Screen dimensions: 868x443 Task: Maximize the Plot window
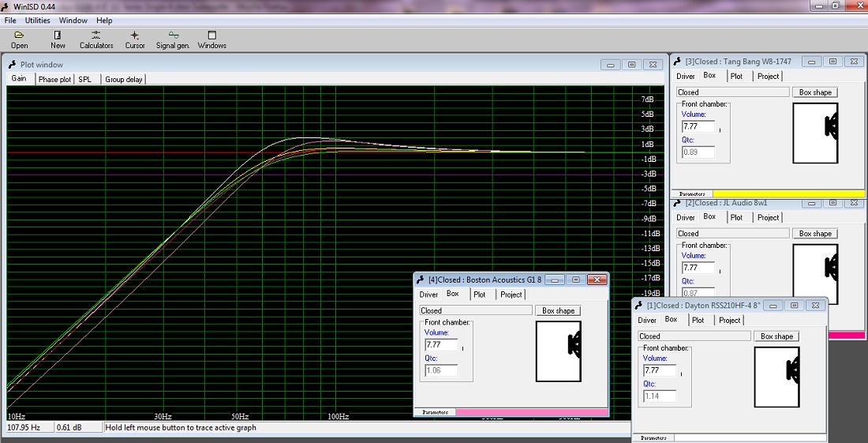point(631,65)
